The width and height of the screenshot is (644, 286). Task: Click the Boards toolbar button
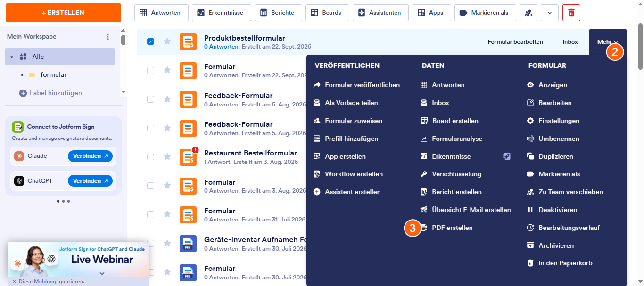pos(327,13)
